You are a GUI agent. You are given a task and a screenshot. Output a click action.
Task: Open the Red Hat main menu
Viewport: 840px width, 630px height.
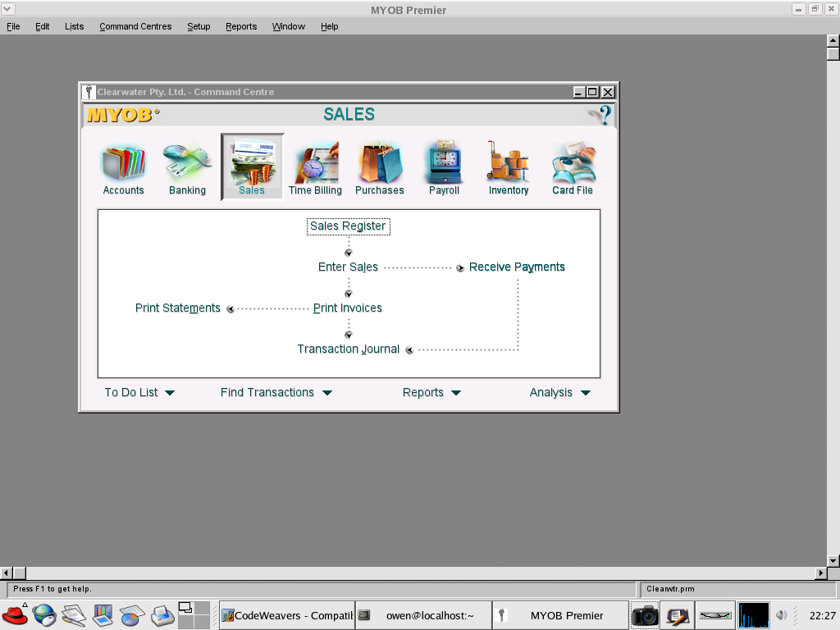pos(15,615)
